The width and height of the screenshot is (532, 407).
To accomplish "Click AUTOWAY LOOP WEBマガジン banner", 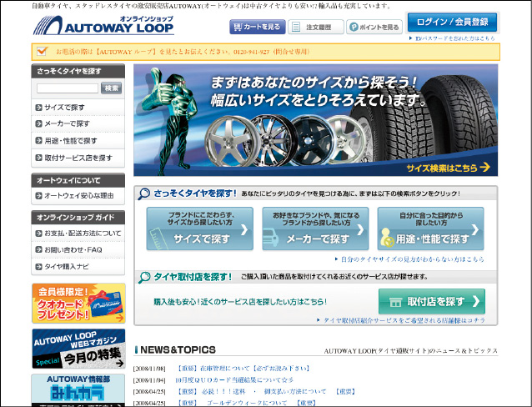I will (x=78, y=349).
